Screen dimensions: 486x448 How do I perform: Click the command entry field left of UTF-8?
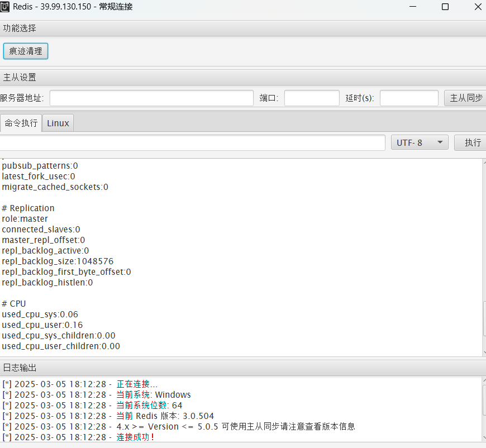192,142
